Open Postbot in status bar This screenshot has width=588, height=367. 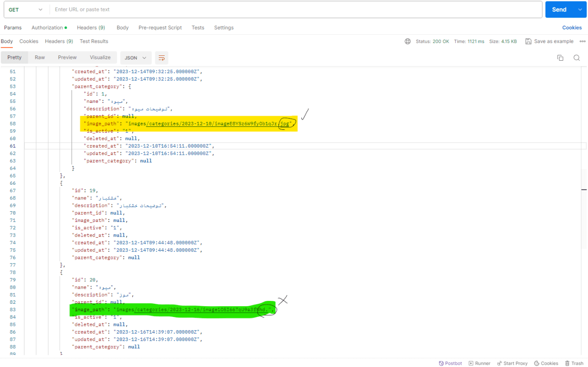pyautogui.click(x=450, y=363)
